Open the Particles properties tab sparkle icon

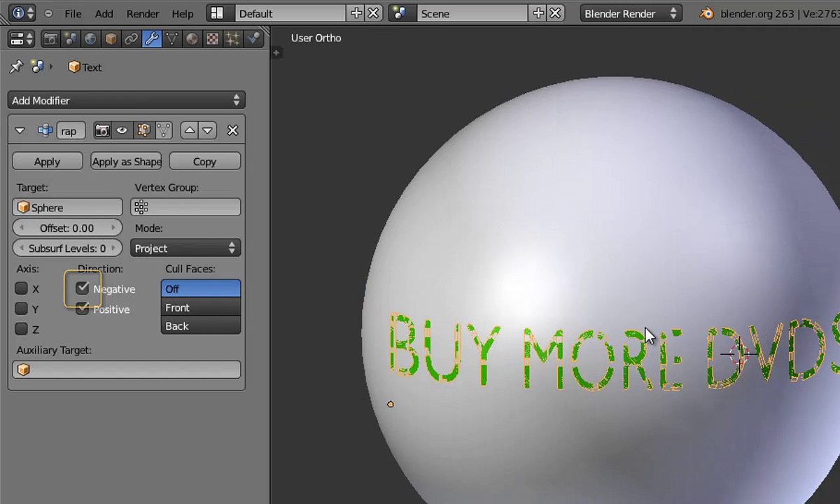point(233,39)
